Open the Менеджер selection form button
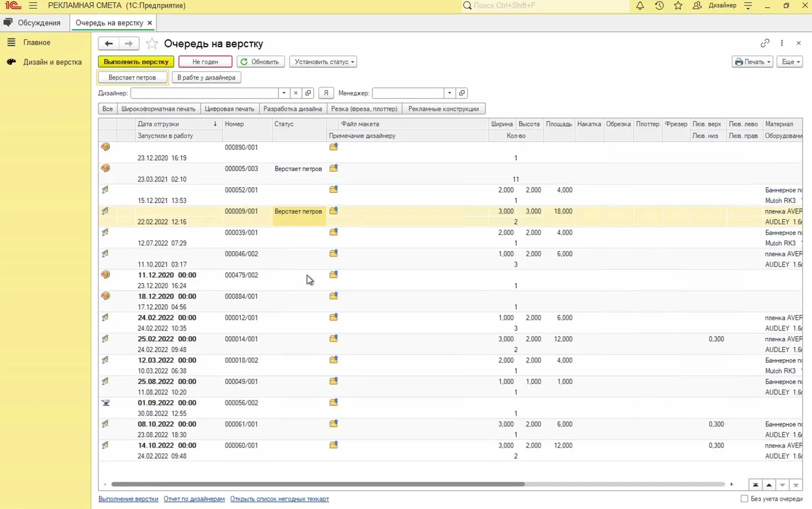The image size is (812, 509). pyautogui.click(x=462, y=93)
